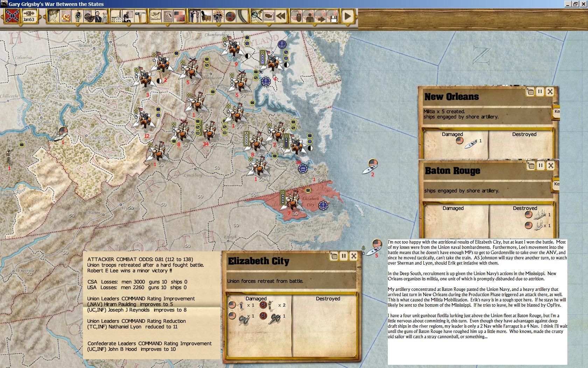Screen dimensions: 588x368
Task: Click 'Union forces retreat from battle.' message
Action: pos(265,281)
